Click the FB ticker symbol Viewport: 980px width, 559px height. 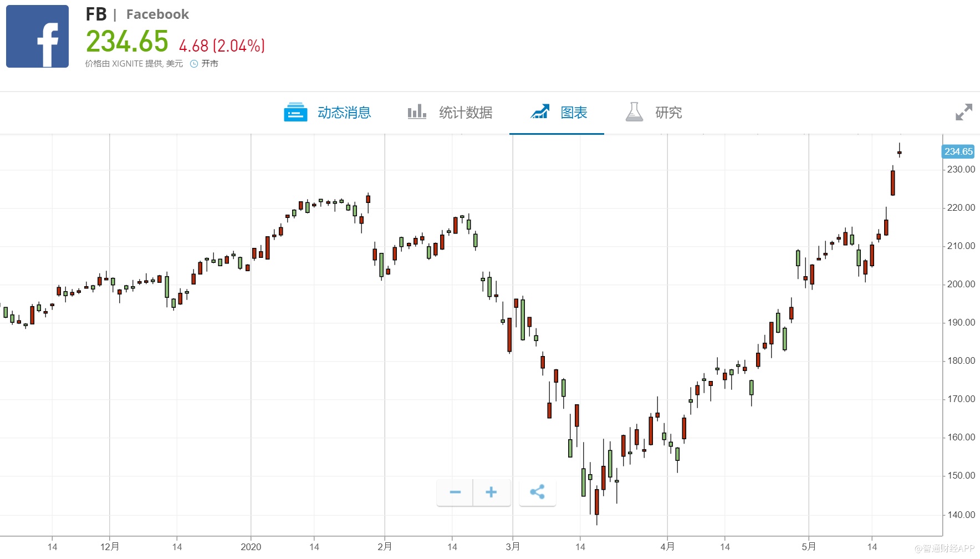pos(96,14)
